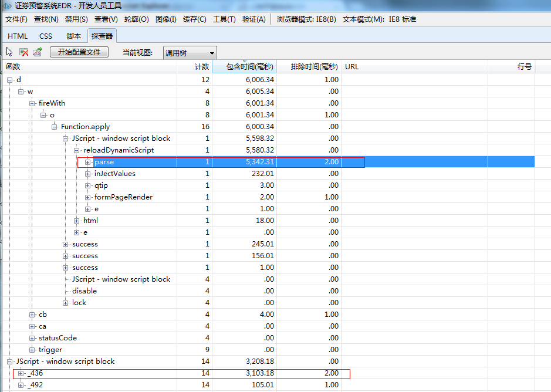
Task: Sort by the 函数 column header
Action: pyautogui.click(x=90, y=67)
